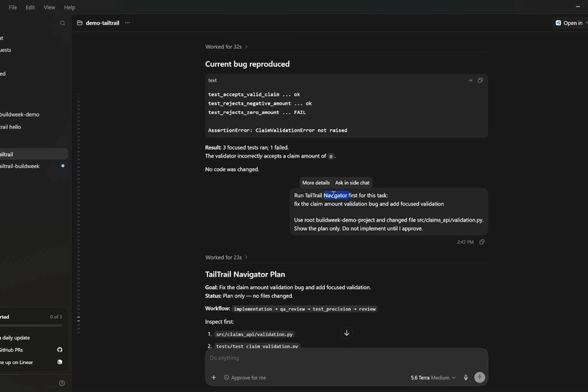Click the 'Current bug reproduced' heading
The image size is (588, 392).
click(x=247, y=64)
